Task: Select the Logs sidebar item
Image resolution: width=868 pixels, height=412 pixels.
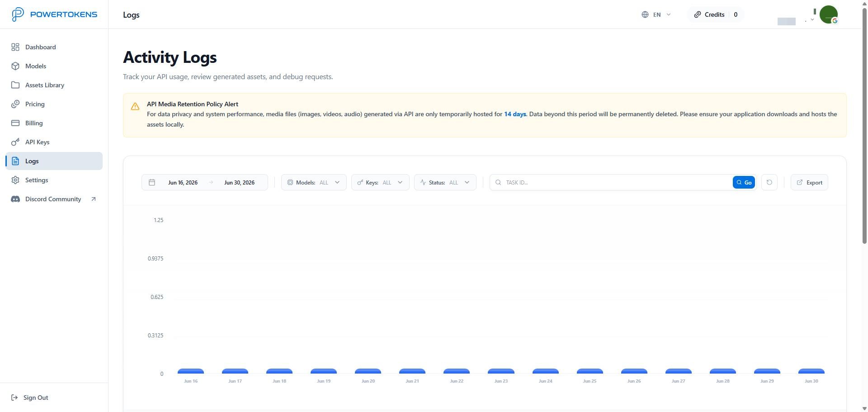Action: [54, 161]
